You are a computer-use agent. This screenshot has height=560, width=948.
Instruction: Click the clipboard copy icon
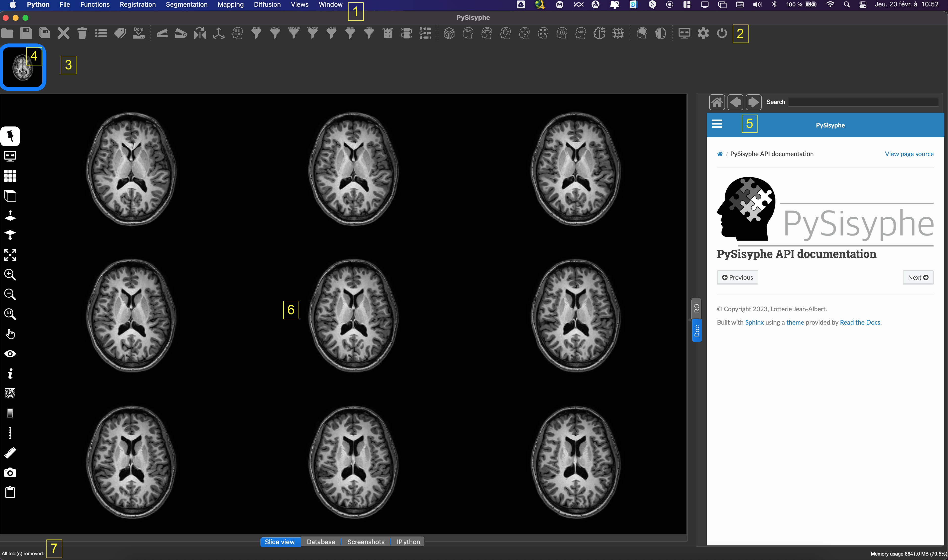[10, 492]
